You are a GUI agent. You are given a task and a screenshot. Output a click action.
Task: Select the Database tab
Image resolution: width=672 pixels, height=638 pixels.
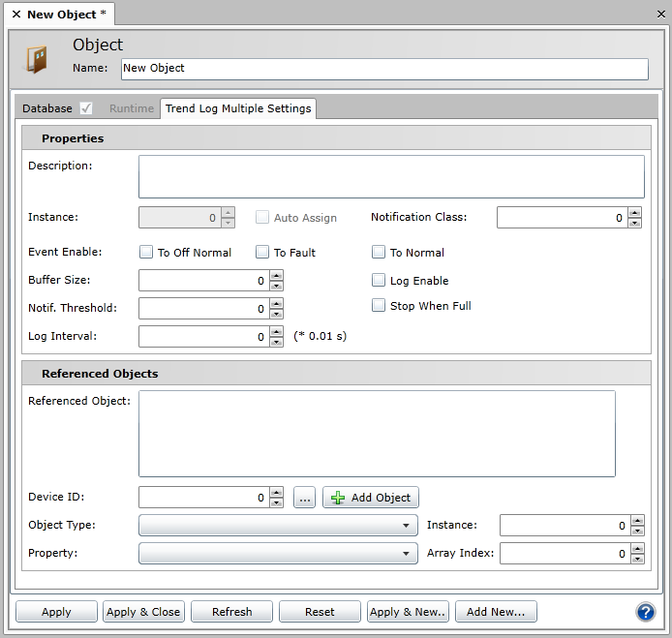coord(47,108)
